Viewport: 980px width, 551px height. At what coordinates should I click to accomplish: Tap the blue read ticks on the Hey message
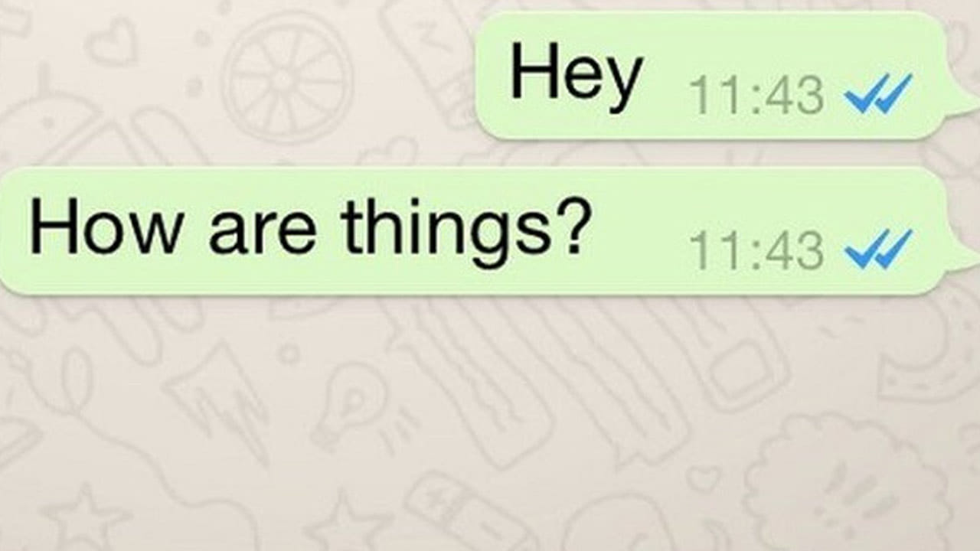coord(878,94)
